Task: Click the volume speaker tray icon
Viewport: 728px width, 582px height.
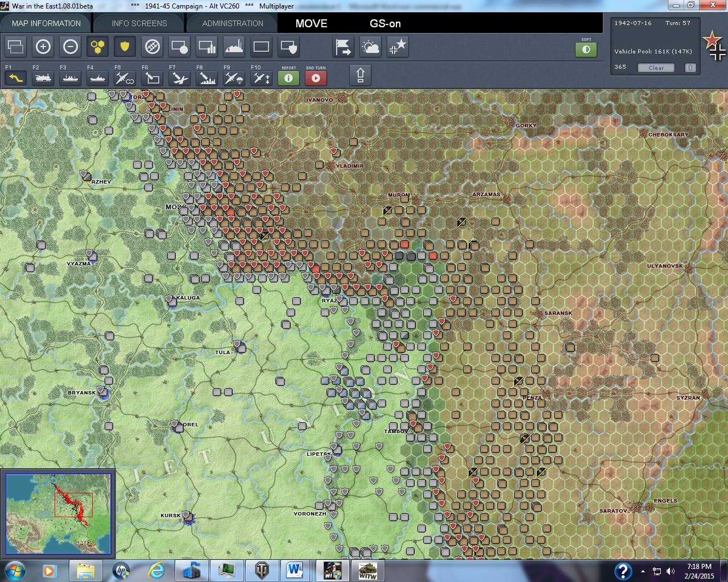Action: coord(671,571)
